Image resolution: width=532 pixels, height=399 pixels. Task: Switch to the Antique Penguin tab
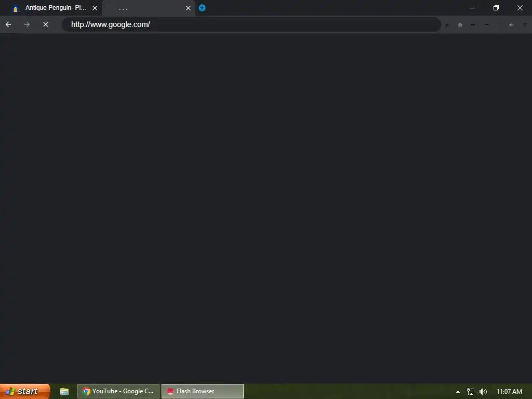[50, 8]
